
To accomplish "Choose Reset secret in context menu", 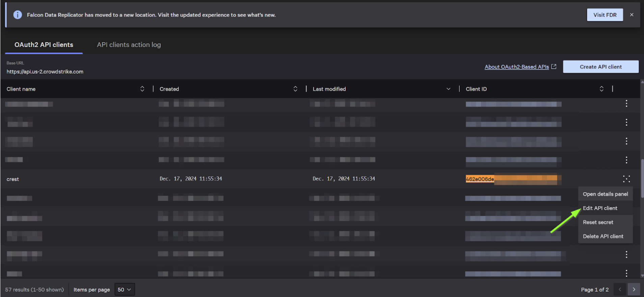I will (598, 222).
